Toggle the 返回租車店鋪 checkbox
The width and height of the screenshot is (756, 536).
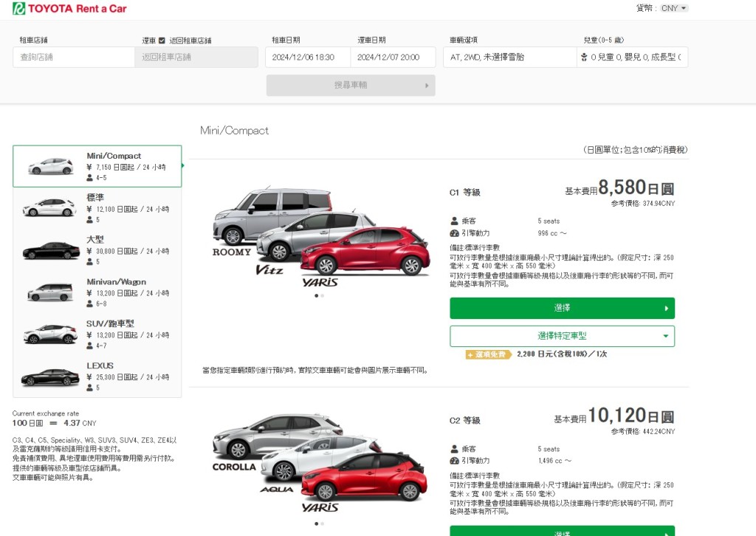[x=162, y=41]
